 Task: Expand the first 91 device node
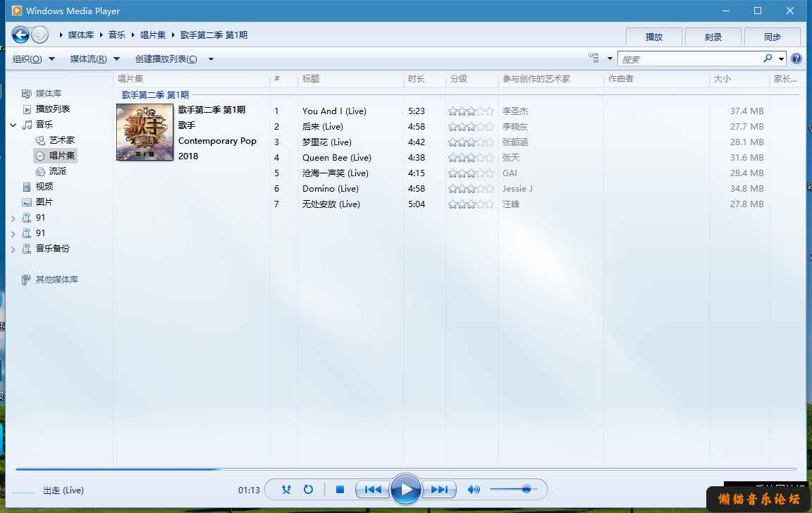(13, 218)
